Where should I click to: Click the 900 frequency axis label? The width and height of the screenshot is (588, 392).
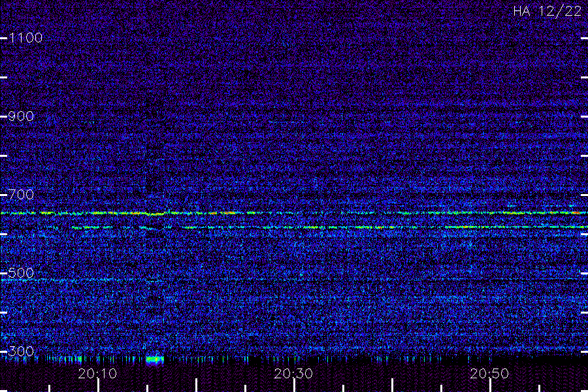pos(21,116)
